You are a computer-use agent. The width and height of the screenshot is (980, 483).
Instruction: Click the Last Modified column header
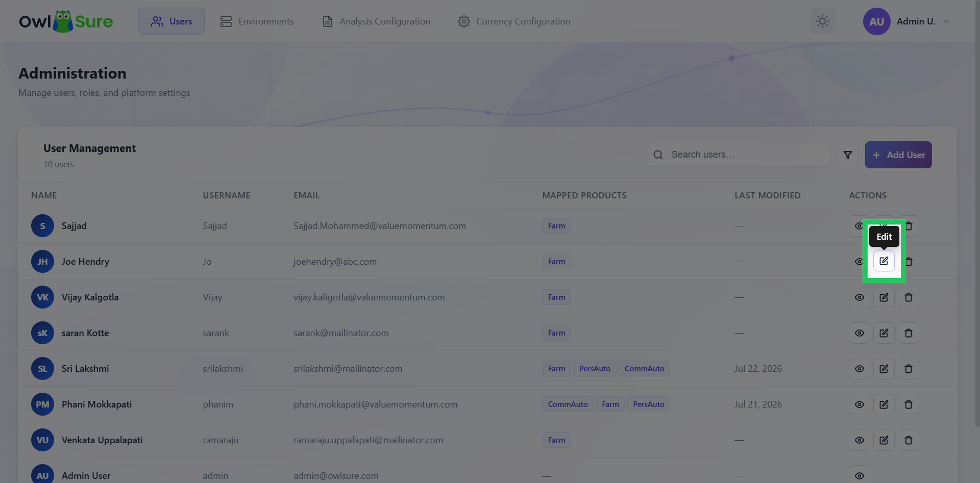(767, 195)
